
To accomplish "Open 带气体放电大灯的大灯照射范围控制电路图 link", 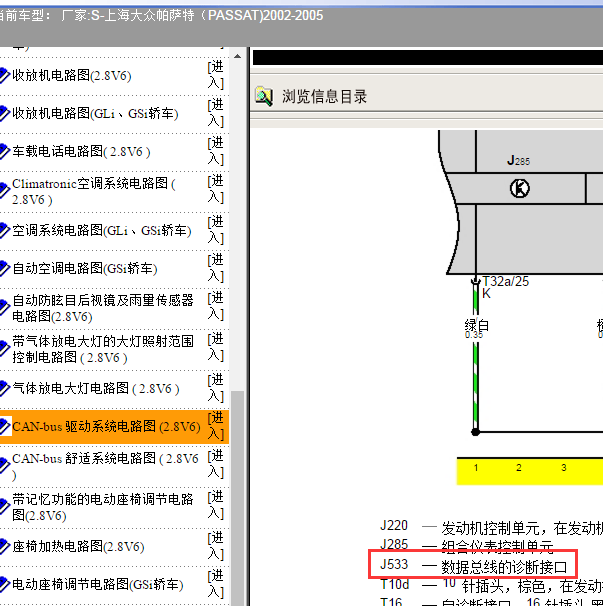I will pyautogui.click(x=103, y=349).
